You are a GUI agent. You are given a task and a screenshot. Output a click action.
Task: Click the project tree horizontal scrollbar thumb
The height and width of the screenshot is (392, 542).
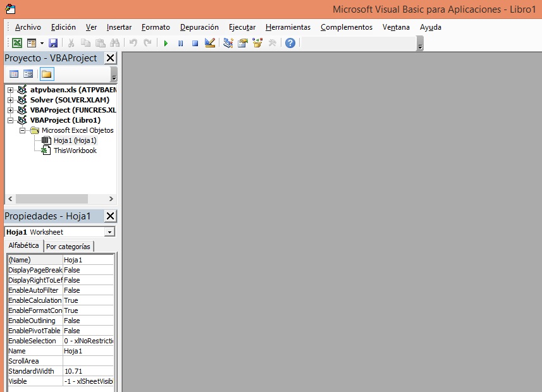pos(52,199)
